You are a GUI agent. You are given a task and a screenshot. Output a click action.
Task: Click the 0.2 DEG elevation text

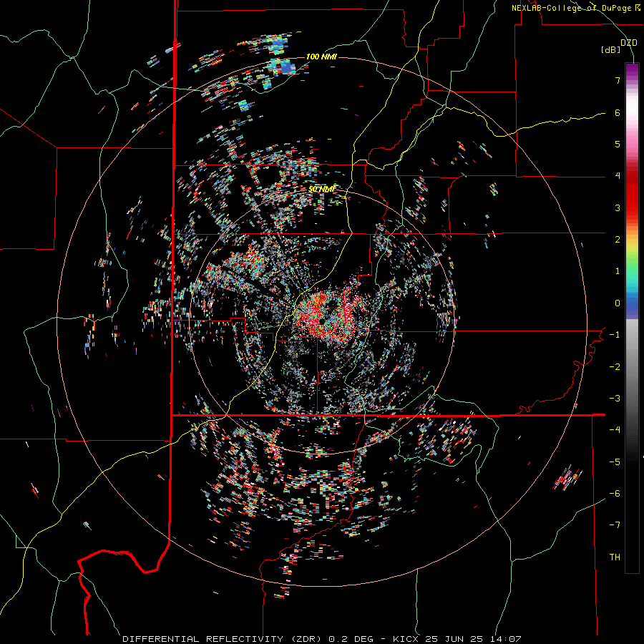coord(351,639)
